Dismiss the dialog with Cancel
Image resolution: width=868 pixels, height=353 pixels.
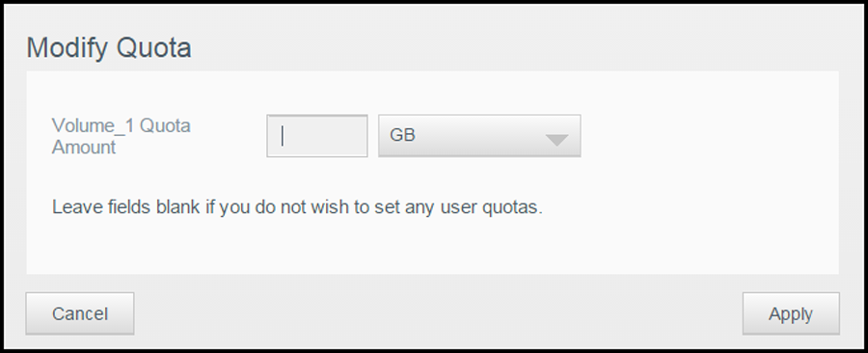pos(80,313)
